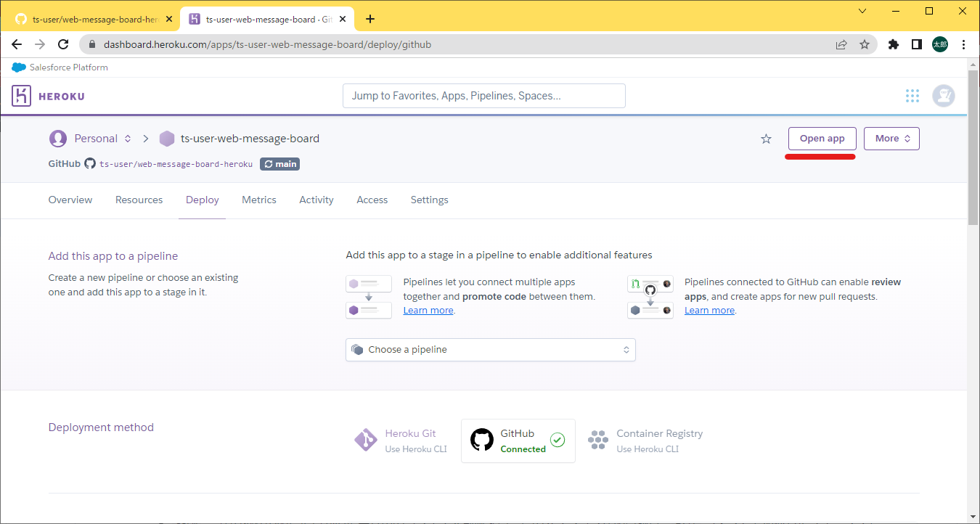Click the Heroku logo icon

(x=22, y=96)
